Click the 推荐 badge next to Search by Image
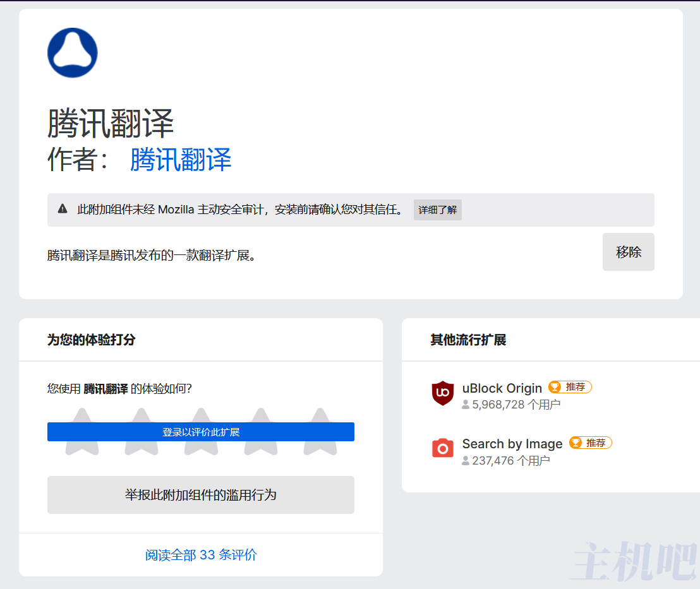Screen dimensions: 700x589 coord(590,443)
